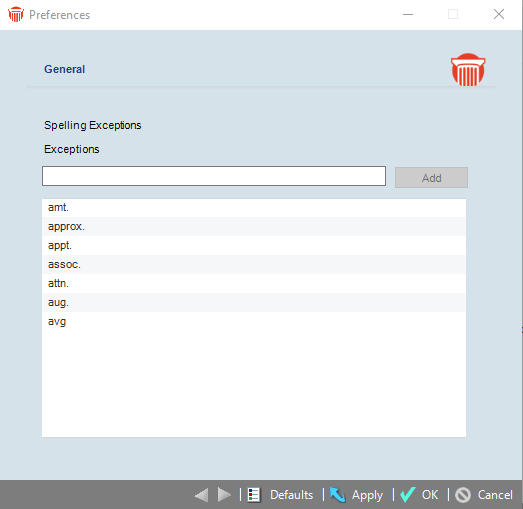Select the 'aug.' exception entry

(x=254, y=303)
